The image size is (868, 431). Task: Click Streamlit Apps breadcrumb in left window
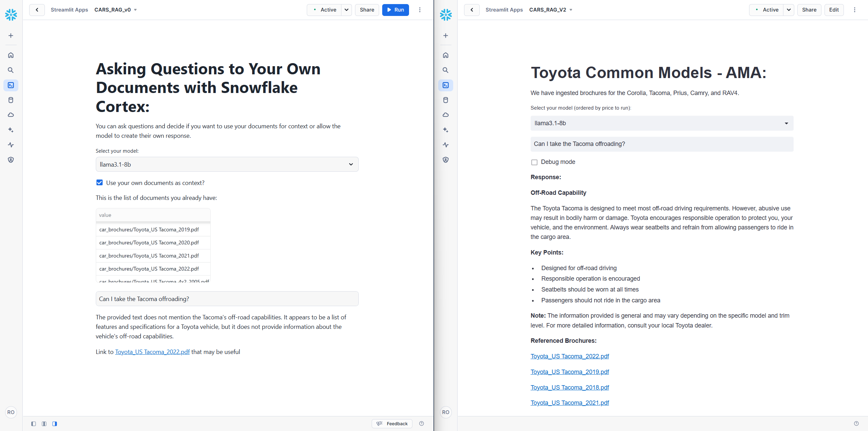[x=69, y=10]
